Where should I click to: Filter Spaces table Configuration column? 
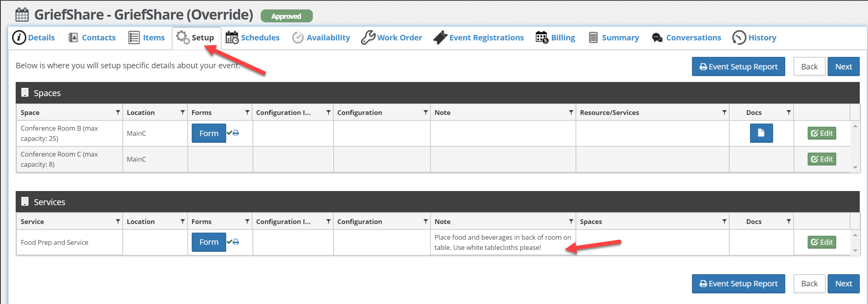(425, 113)
